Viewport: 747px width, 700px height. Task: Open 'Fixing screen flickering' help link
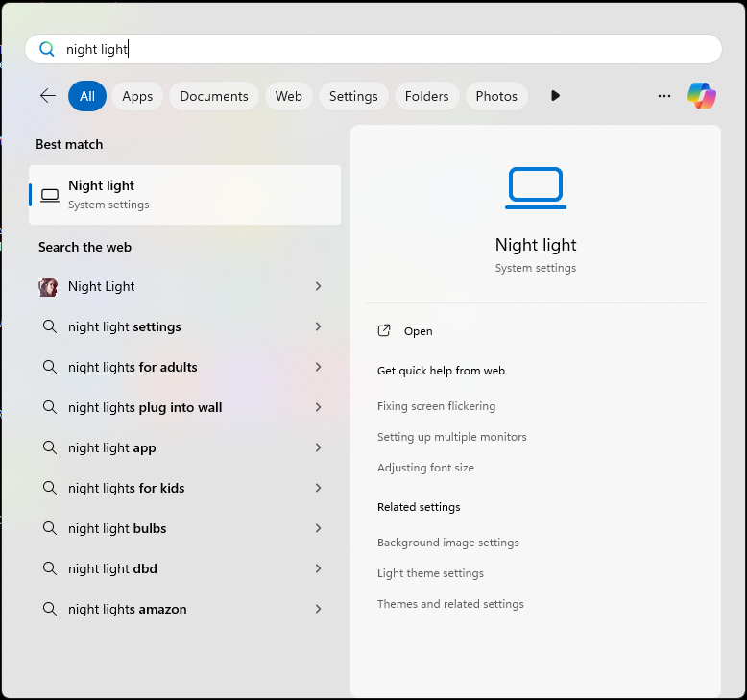point(436,406)
